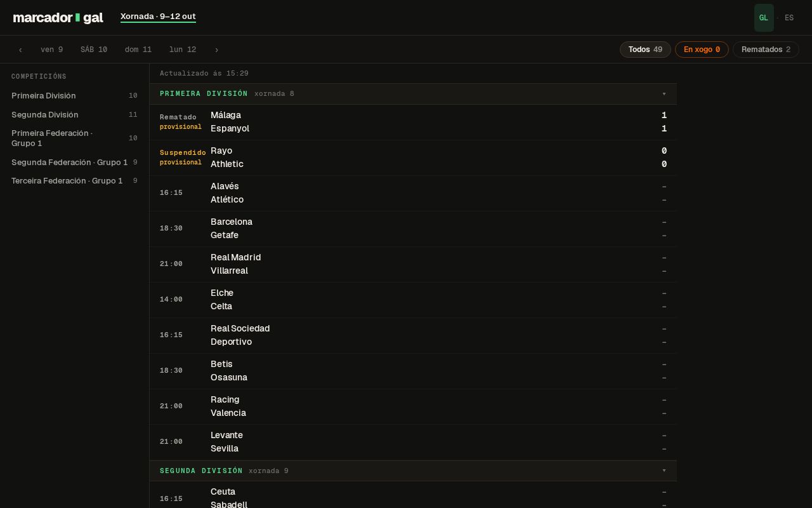The image size is (812, 508).
Task: Click the Actualizado ás 15:29 timestamp
Action: pyautogui.click(x=204, y=74)
